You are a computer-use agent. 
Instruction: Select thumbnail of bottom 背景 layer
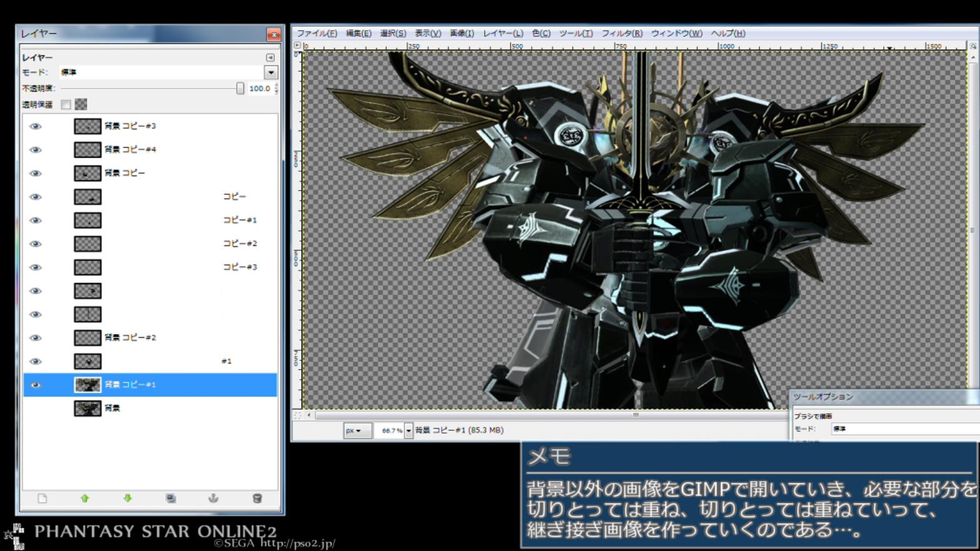87,409
